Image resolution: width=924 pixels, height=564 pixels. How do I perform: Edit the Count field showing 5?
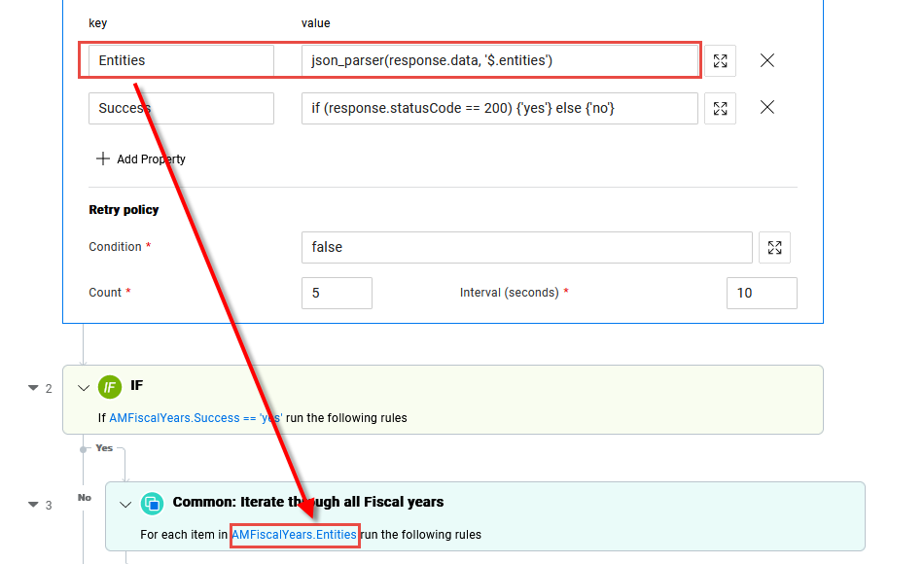336,293
